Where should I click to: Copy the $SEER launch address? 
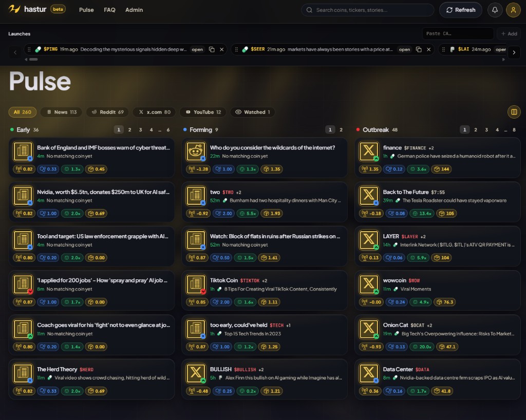pos(419,49)
